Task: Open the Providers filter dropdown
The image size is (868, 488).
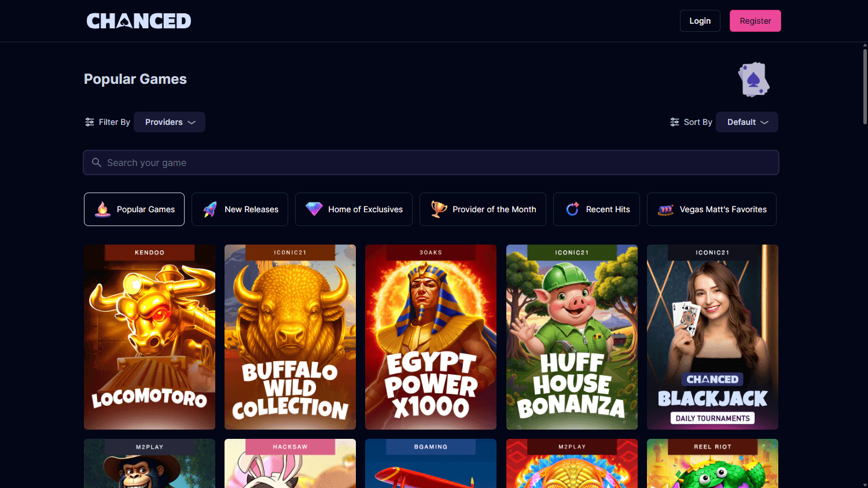Action: 170,122
